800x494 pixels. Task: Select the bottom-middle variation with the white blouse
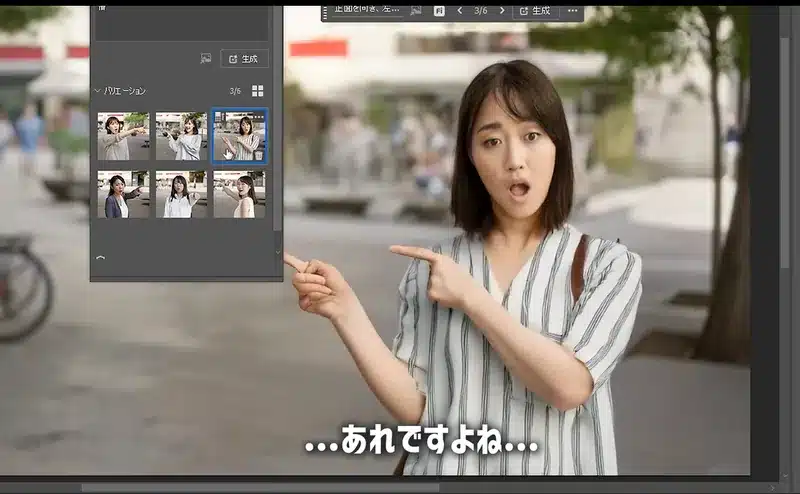(181, 194)
